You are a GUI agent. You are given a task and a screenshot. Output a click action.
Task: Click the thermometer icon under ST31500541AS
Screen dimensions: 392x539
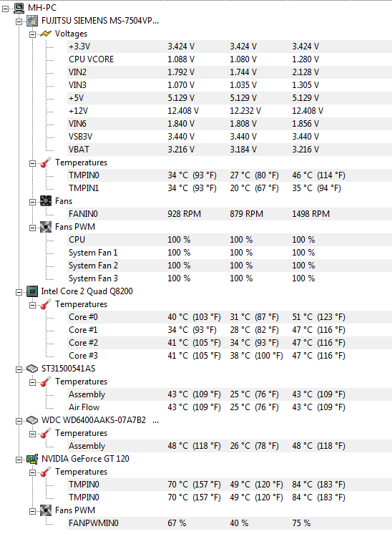pos(46,382)
